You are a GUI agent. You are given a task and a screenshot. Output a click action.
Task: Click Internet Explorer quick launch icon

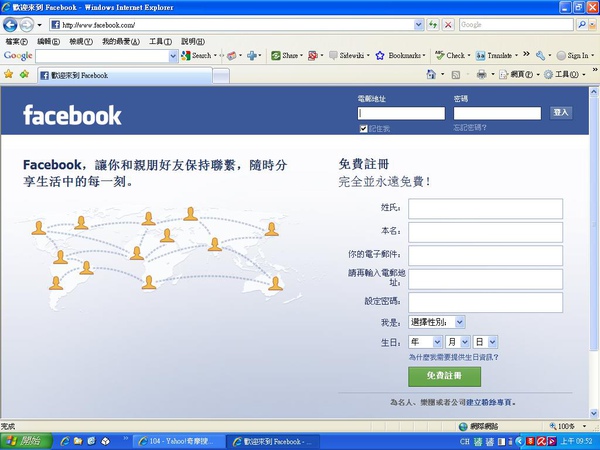(65, 441)
